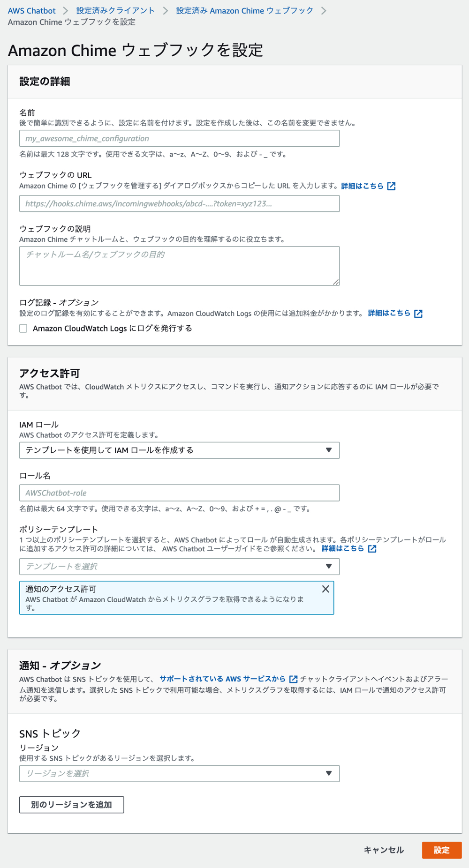
Task: Grab the resize handle of description text area
Action: (336, 282)
